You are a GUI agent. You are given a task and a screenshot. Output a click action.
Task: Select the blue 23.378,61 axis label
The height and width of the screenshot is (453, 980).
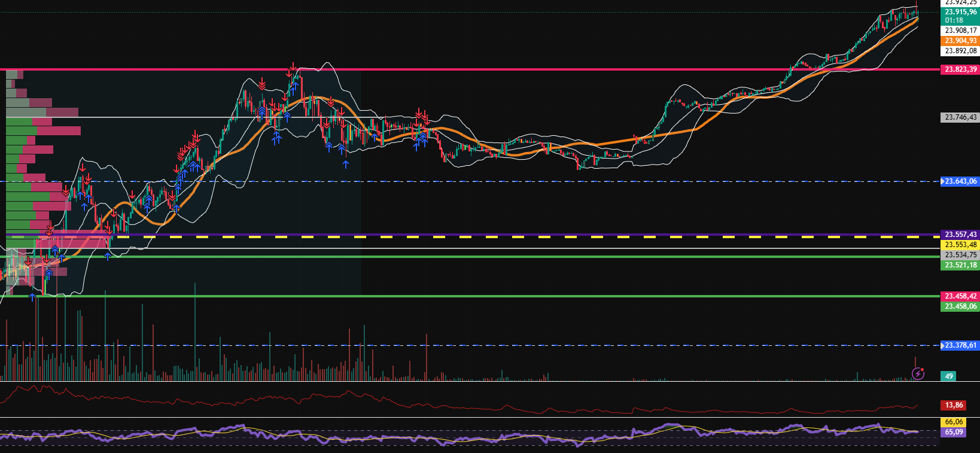click(960, 345)
